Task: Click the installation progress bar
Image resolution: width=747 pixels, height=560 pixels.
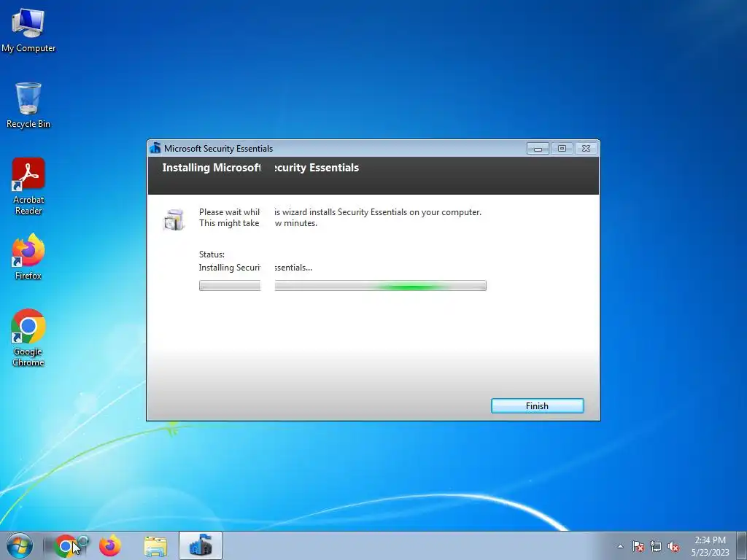Action: [343, 286]
